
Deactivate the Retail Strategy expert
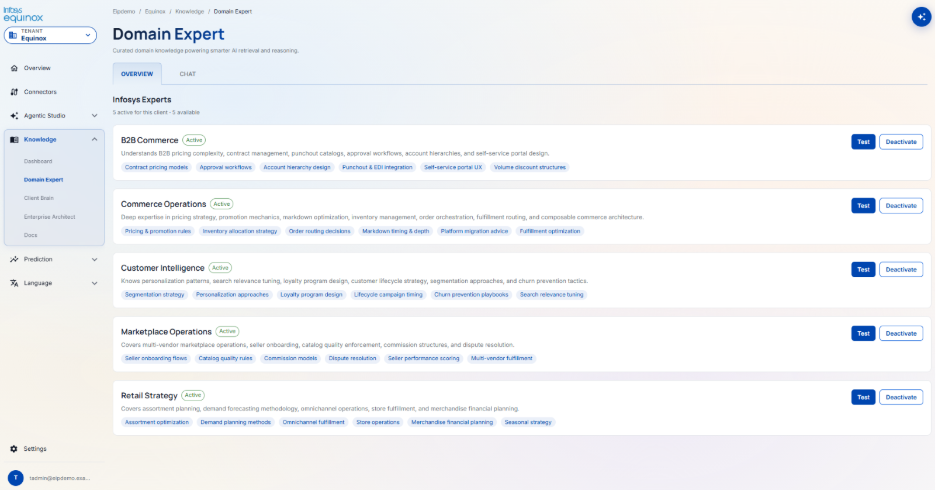(901, 397)
